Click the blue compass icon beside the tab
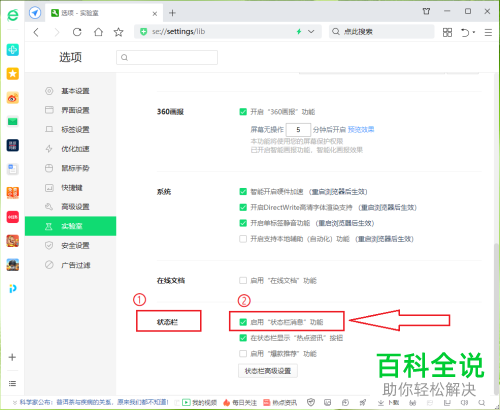This screenshot has width=500, height=410. (x=35, y=13)
